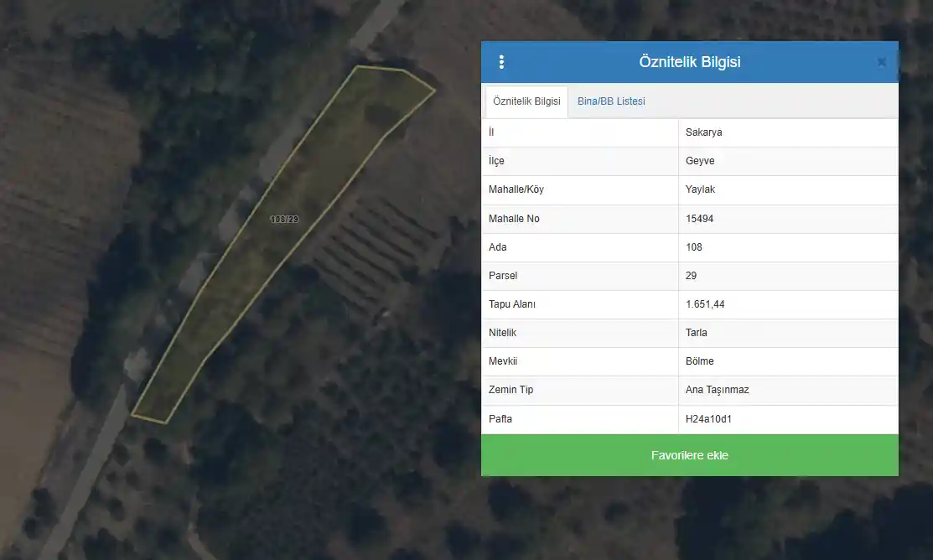Image resolution: width=933 pixels, height=560 pixels.
Task: Click the Ada value 108
Action: point(693,247)
